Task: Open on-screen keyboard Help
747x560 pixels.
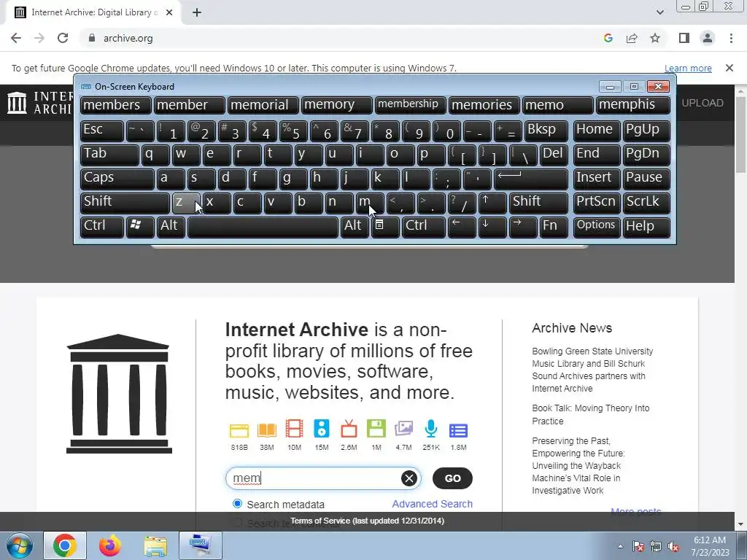Action: point(646,227)
